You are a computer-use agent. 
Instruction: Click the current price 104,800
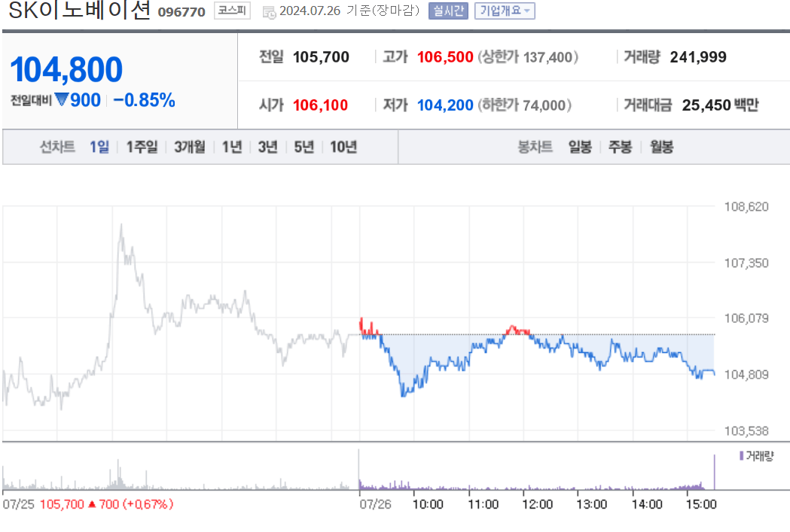click(x=66, y=69)
